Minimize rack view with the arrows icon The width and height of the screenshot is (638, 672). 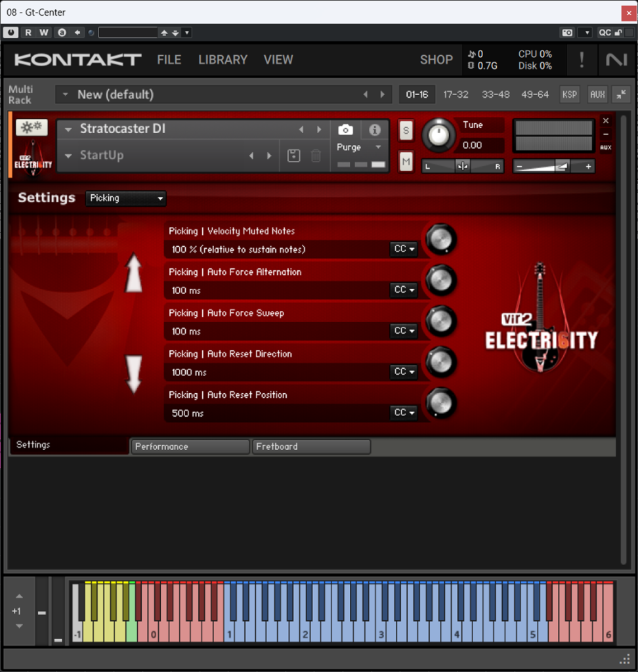(x=620, y=94)
